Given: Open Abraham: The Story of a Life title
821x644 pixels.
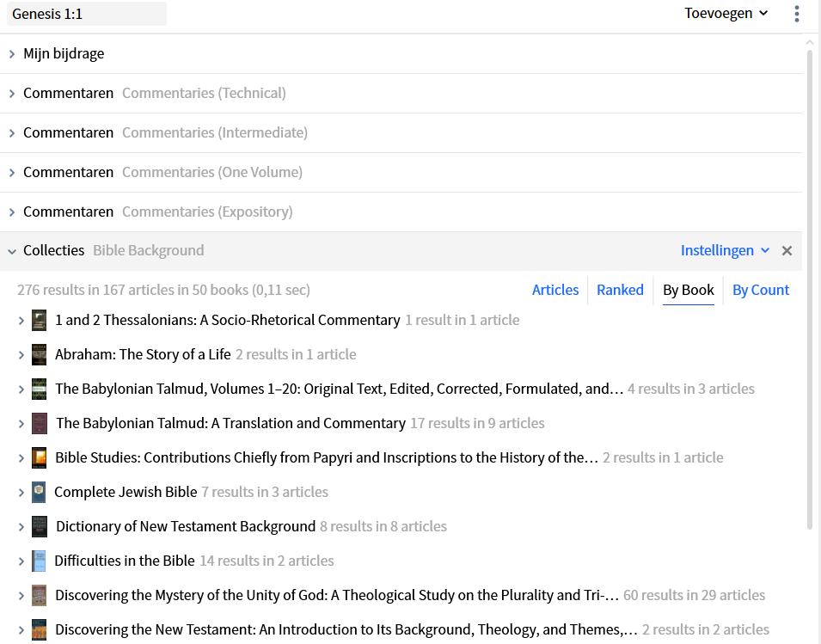Looking at the screenshot, I should pyautogui.click(x=143, y=355).
